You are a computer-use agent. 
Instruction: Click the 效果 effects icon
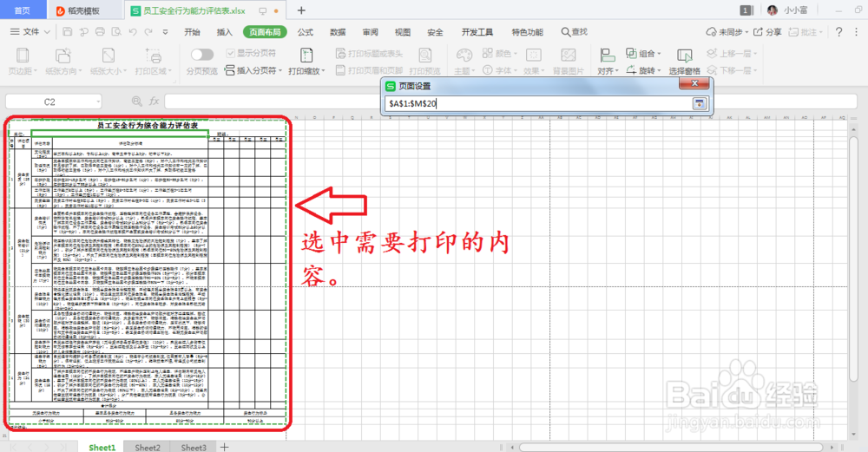pos(534,55)
